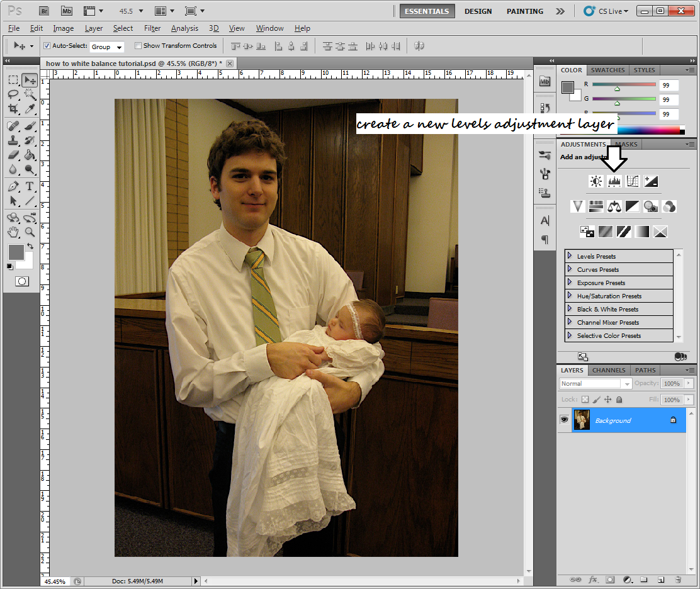Select the Paint Bucket tool

(x=30, y=155)
